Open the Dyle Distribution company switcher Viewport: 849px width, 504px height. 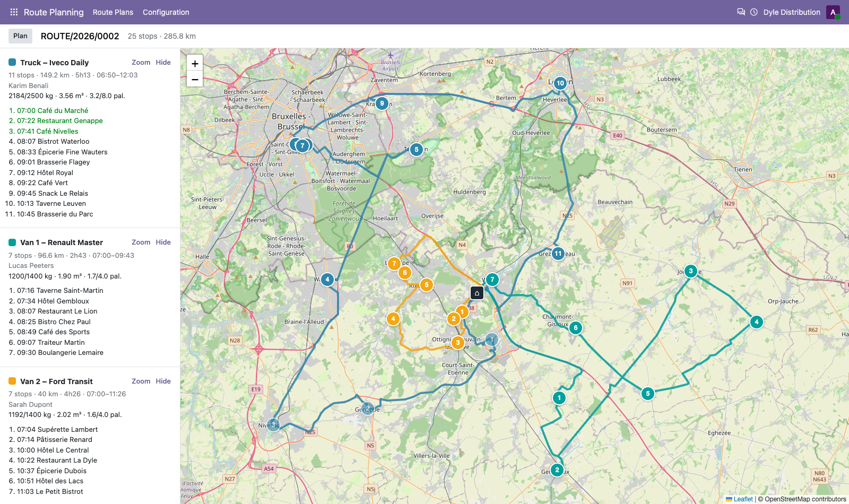(x=792, y=12)
